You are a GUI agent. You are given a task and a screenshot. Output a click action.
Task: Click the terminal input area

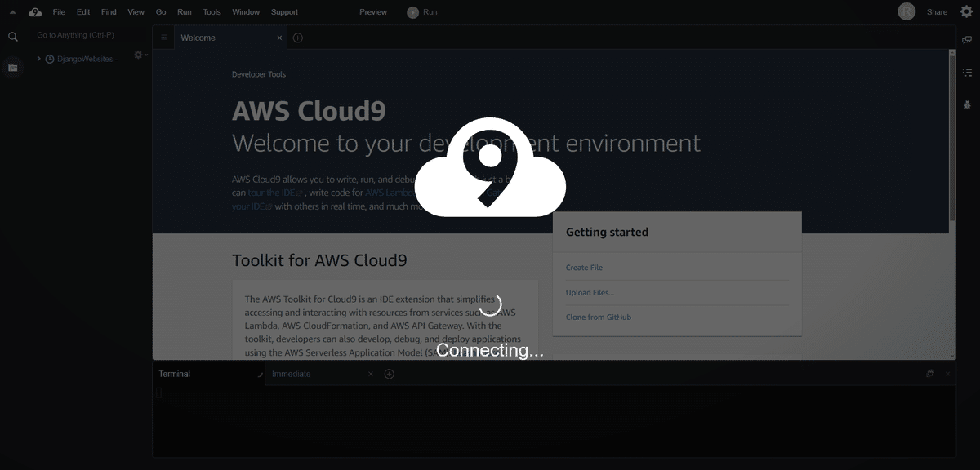tap(554, 420)
